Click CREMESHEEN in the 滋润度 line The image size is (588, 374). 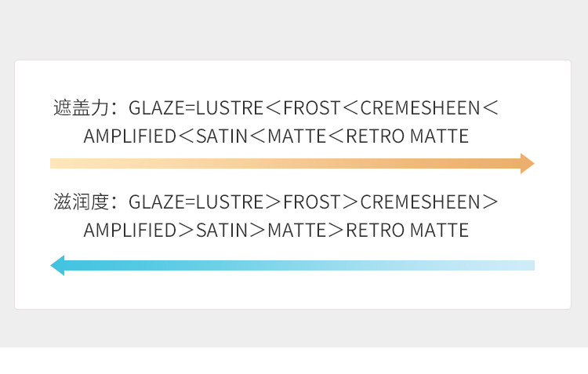pyautogui.click(x=420, y=202)
